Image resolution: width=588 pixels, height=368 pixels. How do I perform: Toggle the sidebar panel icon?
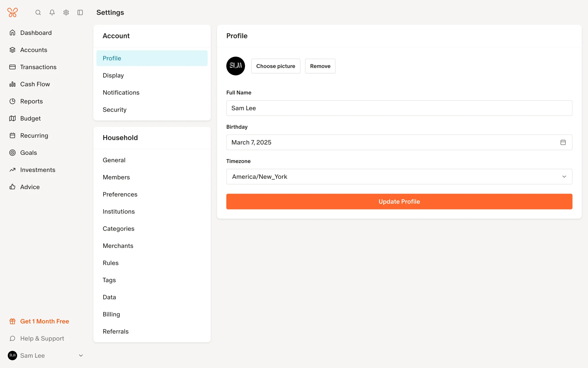(80, 13)
